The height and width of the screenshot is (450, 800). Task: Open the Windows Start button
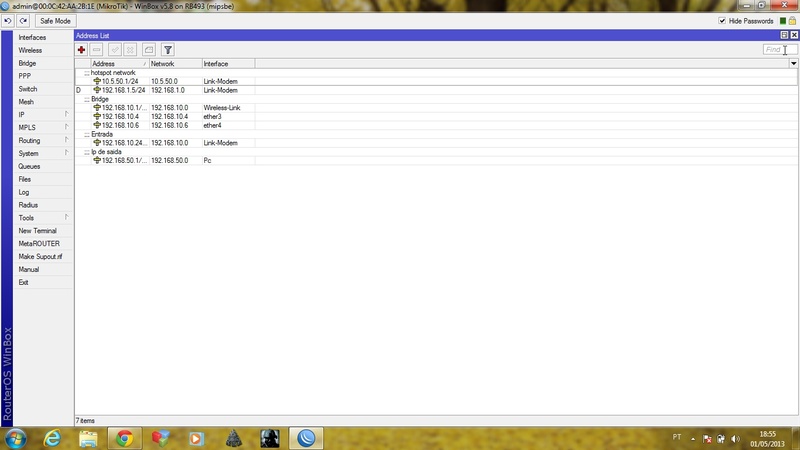16,438
